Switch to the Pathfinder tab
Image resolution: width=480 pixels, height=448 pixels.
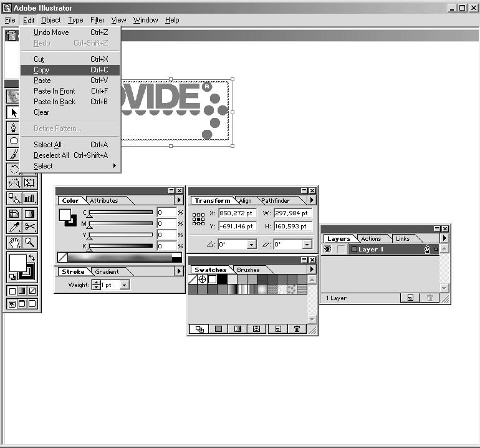click(x=276, y=201)
